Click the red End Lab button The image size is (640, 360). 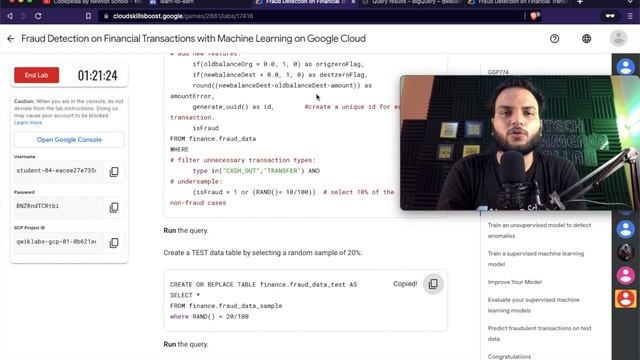[x=36, y=75]
